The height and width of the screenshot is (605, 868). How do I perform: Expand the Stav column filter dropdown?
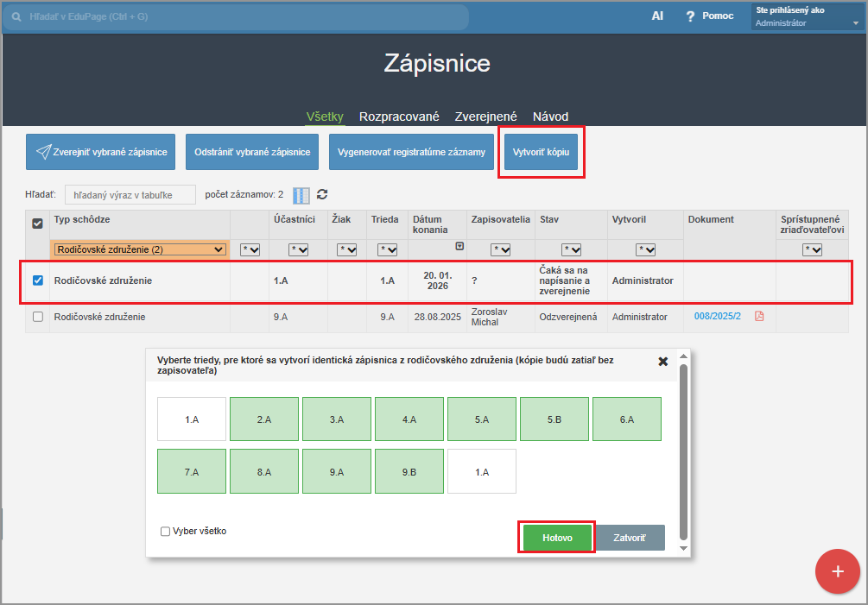(x=571, y=249)
